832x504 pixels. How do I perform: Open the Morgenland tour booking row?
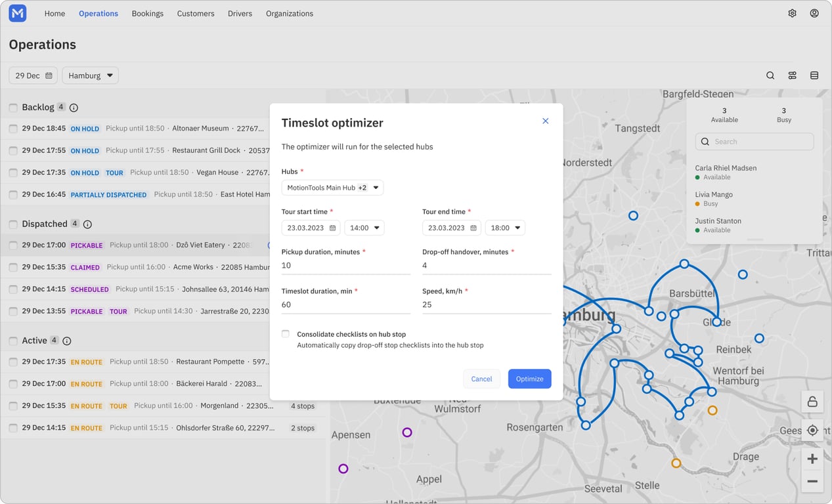pyautogui.click(x=164, y=406)
